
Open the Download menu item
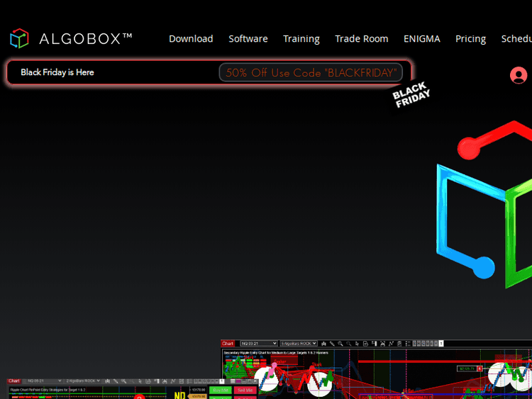191,39
